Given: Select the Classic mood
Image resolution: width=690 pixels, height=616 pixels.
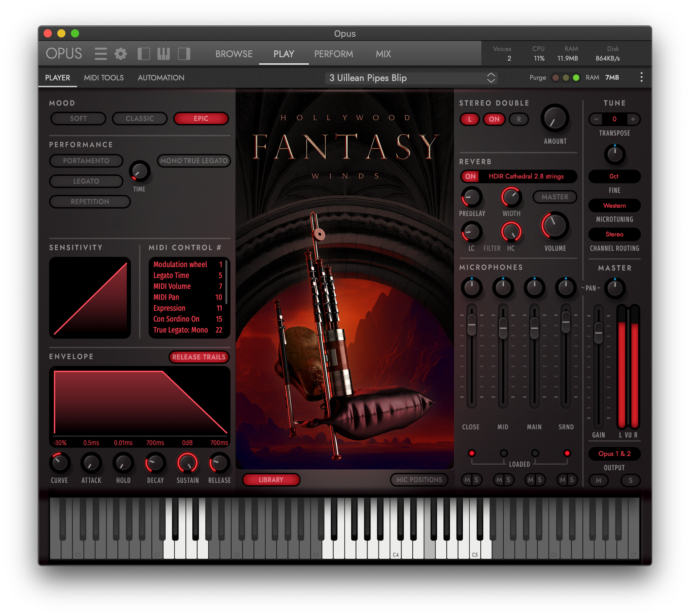Looking at the screenshot, I should (x=140, y=119).
